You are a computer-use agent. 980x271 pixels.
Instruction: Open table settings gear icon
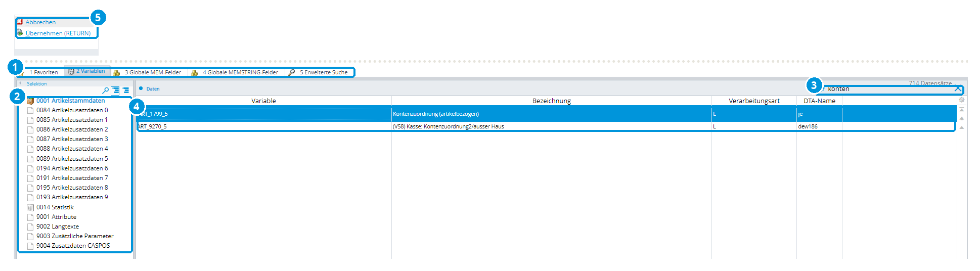[x=962, y=100]
